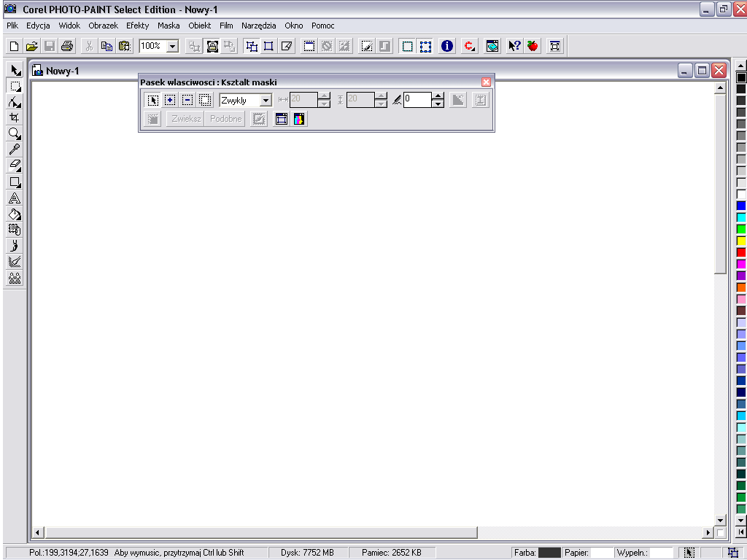Select the Zoom magnifier tool
747x560 pixels.
15,134
